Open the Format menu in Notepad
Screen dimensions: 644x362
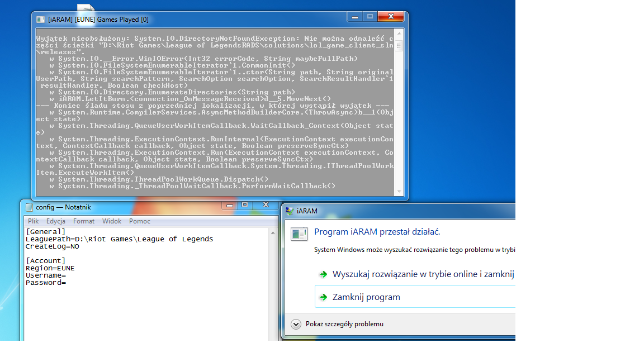[x=84, y=221]
